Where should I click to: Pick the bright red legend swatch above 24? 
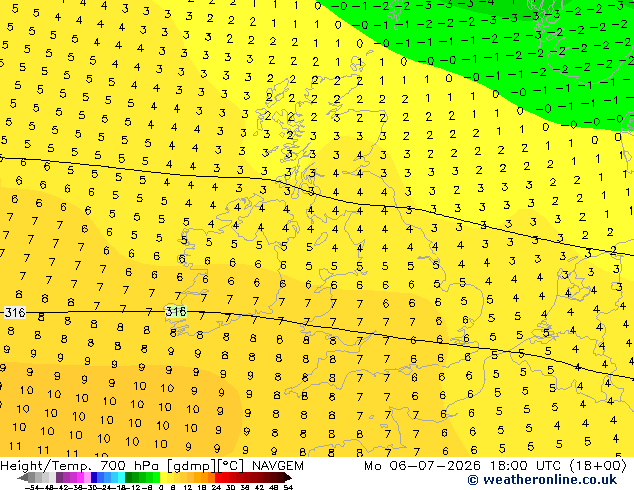218,478
